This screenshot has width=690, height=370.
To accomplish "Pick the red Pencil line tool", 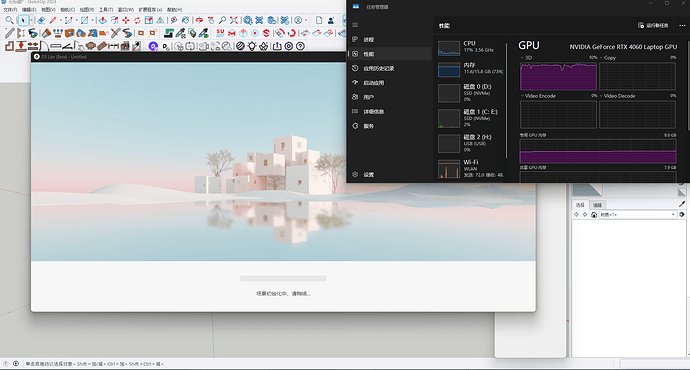I will click(x=53, y=20).
